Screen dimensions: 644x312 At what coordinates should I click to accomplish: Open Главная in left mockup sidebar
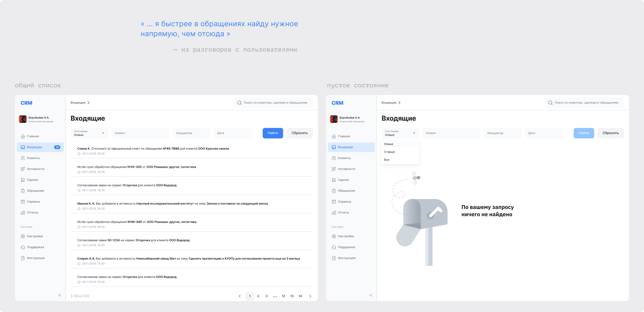tap(40, 136)
